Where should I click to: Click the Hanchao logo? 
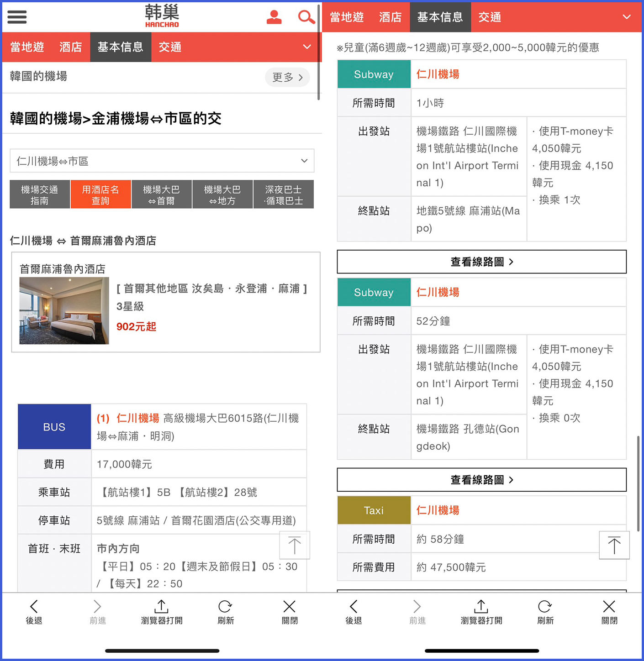pyautogui.click(x=161, y=16)
